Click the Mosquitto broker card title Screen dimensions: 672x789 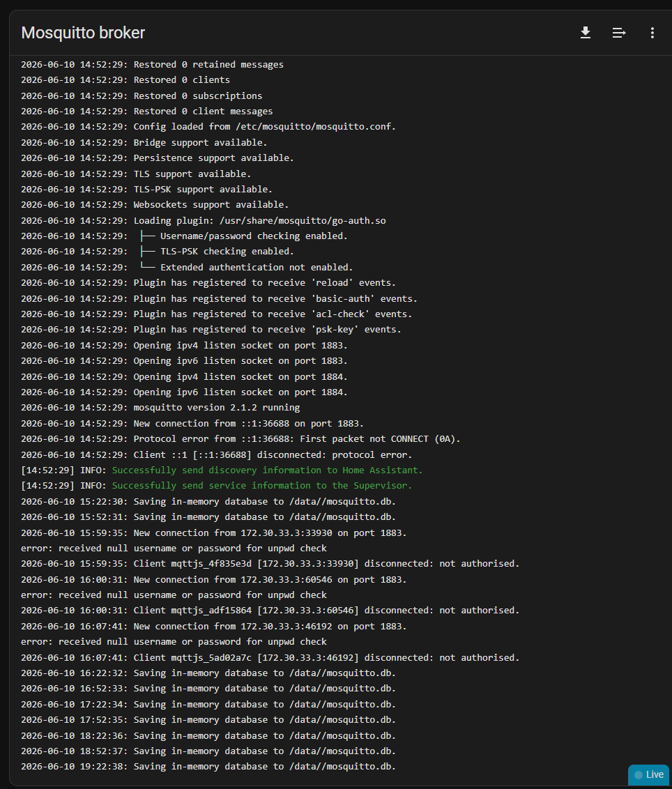click(83, 33)
